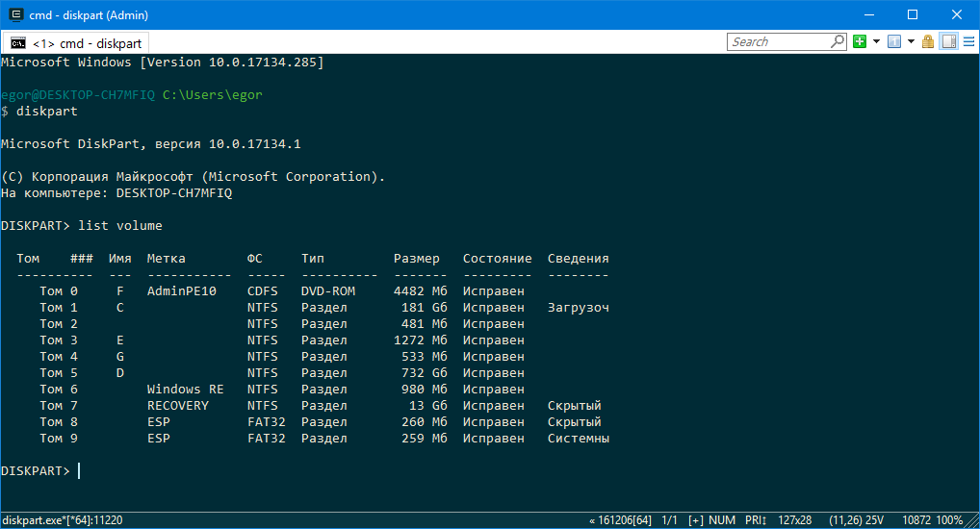Image resolution: width=980 pixels, height=529 pixels.
Task: Click the green plus new console button
Action: click(860, 42)
